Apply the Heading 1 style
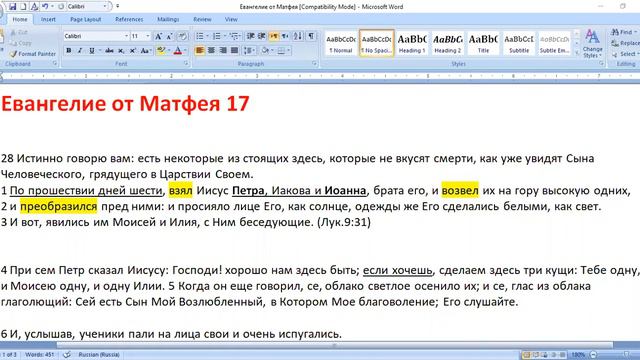This screenshot has height=360, width=640. coord(412,43)
